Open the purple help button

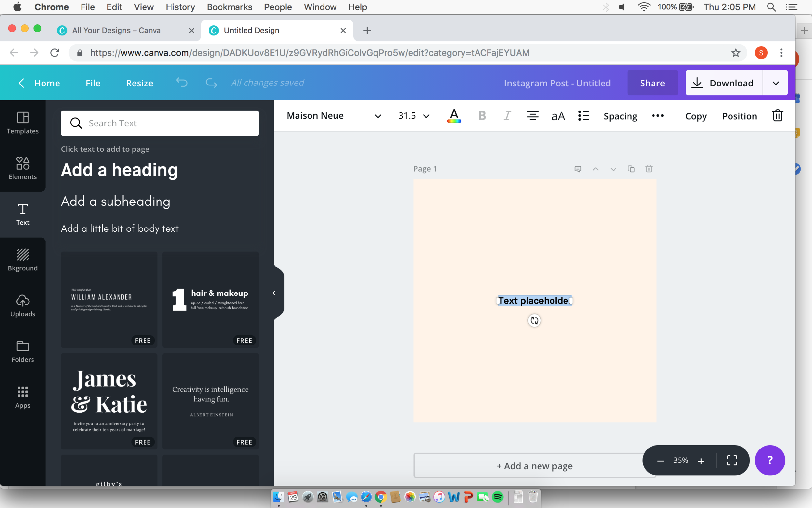pos(770,460)
